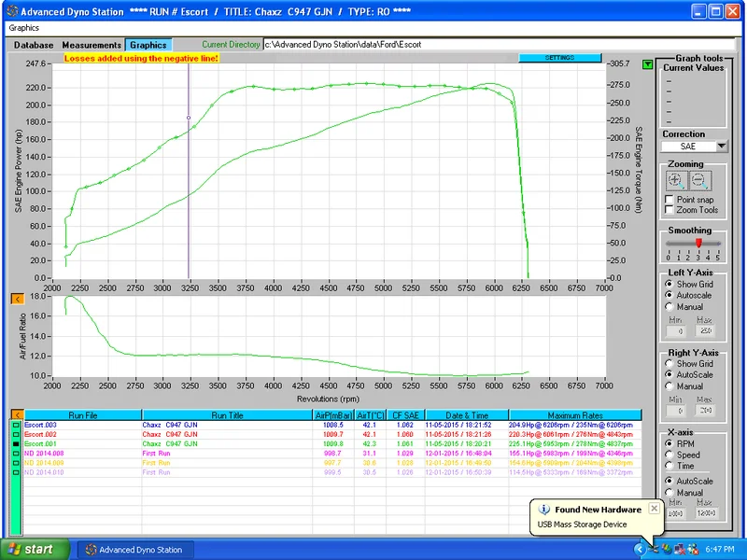This screenshot has height=560, width=747.
Task: Toggle display box for ND 2014.009 run
Action: pyautogui.click(x=16, y=463)
